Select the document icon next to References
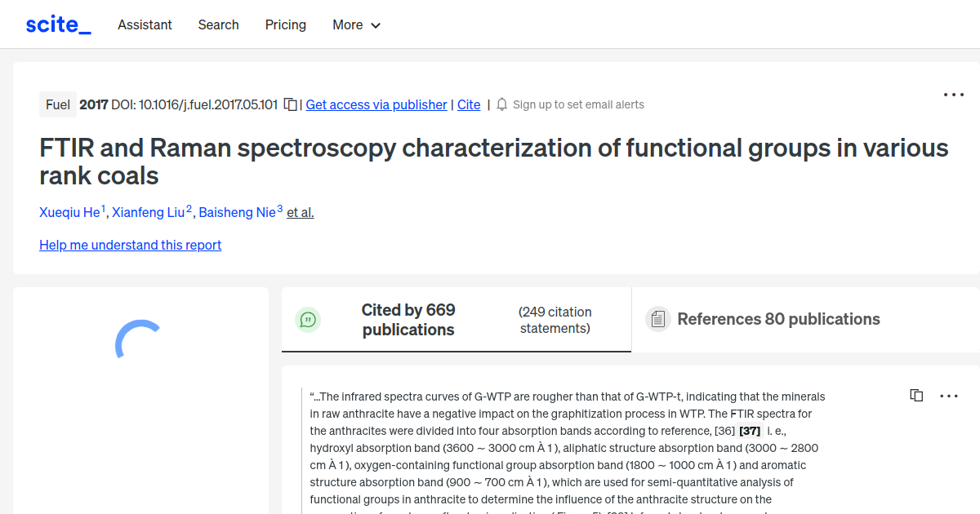 click(x=657, y=318)
